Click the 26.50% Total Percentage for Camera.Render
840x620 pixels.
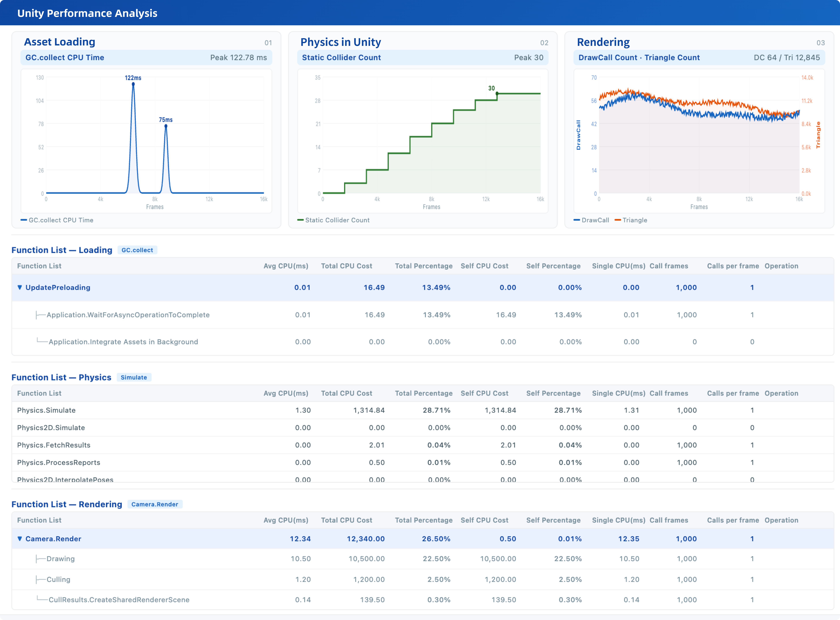(x=436, y=539)
